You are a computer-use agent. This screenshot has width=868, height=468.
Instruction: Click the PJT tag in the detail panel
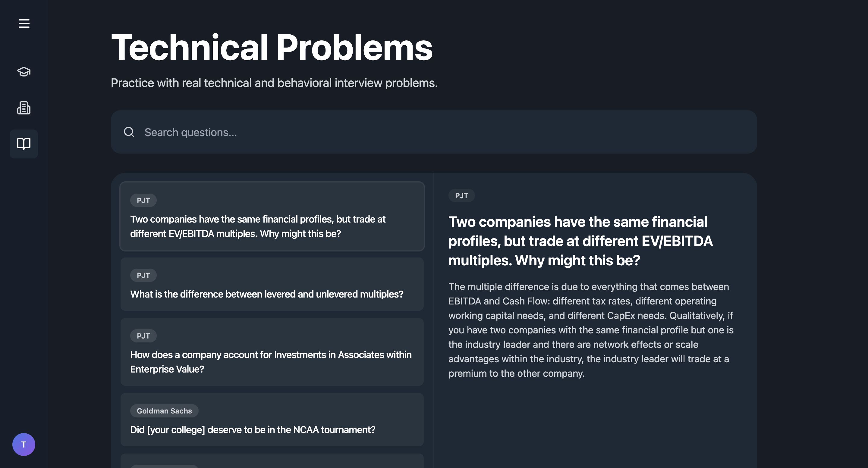[461, 196]
